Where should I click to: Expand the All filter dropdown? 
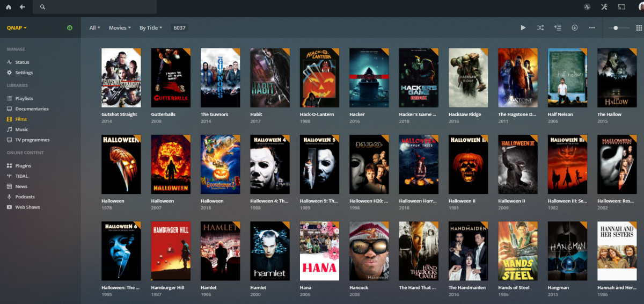(x=94, y=28)
